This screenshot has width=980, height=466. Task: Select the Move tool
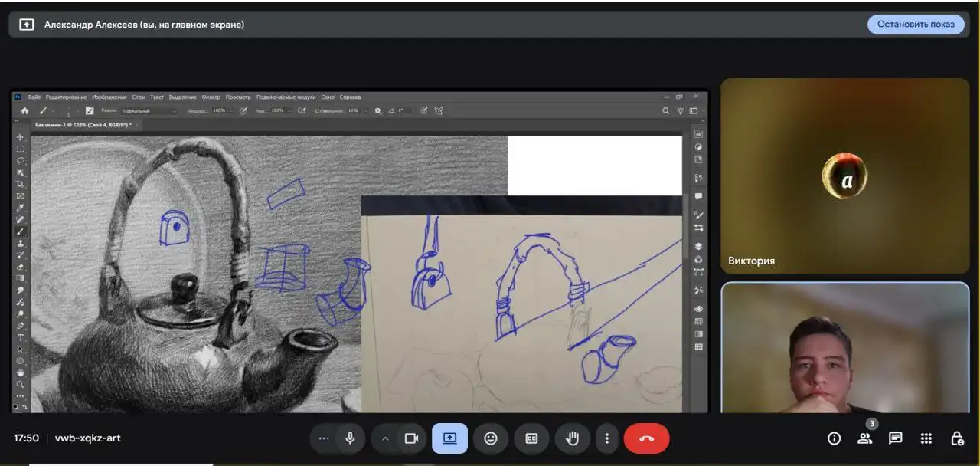[21, 137]
